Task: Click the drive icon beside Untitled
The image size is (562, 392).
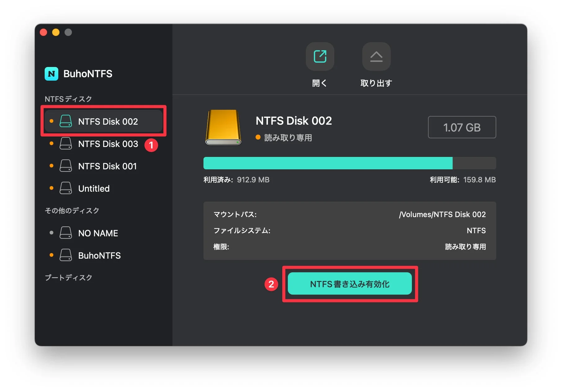Action: click(x=66, y=189)
